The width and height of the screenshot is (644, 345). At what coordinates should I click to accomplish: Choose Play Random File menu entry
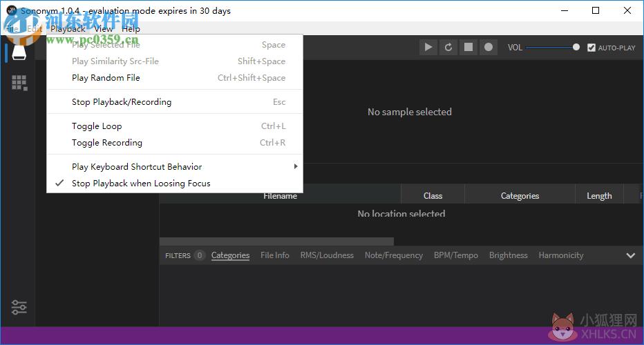click(175, 77)
